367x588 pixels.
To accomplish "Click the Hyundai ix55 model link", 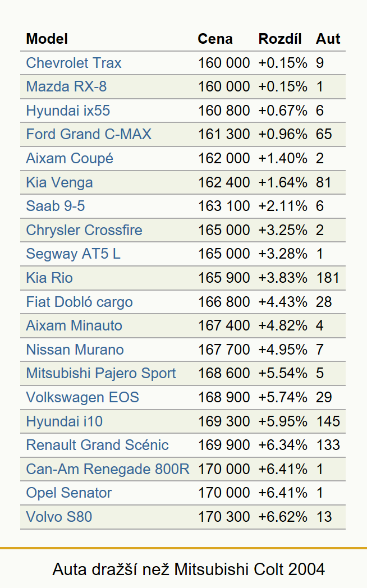I will [x=68, y=111].
